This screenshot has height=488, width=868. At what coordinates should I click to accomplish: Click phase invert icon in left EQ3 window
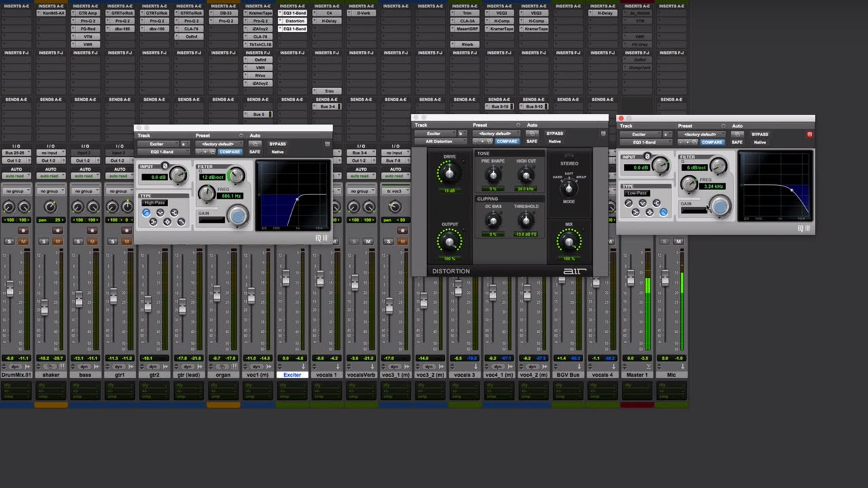pos(165,166)
